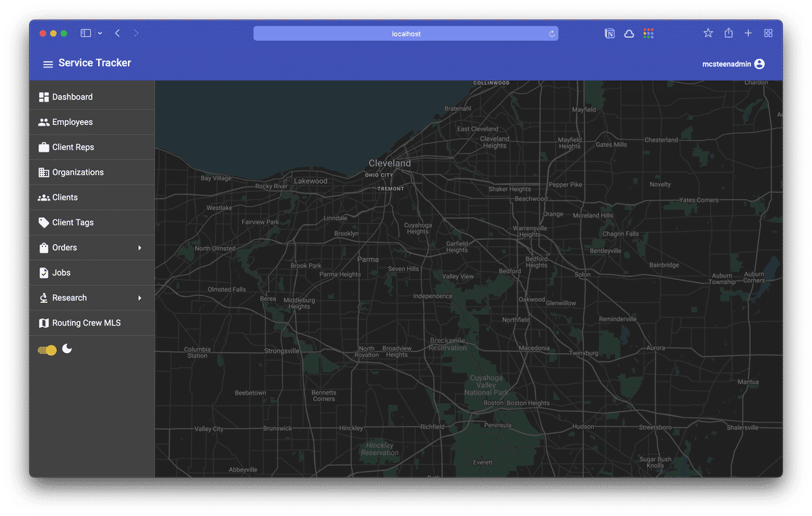
Task: Toggle the dark mode switch
Action: tap(48, 350)
